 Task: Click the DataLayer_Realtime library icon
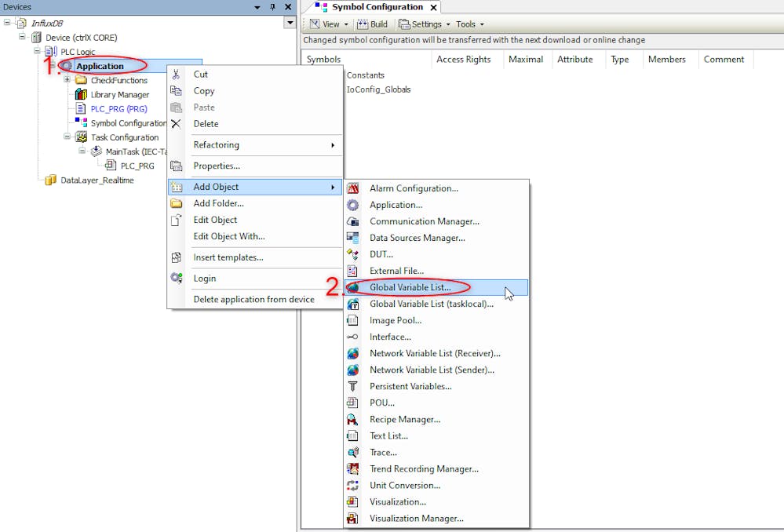[x=50, y=180]
